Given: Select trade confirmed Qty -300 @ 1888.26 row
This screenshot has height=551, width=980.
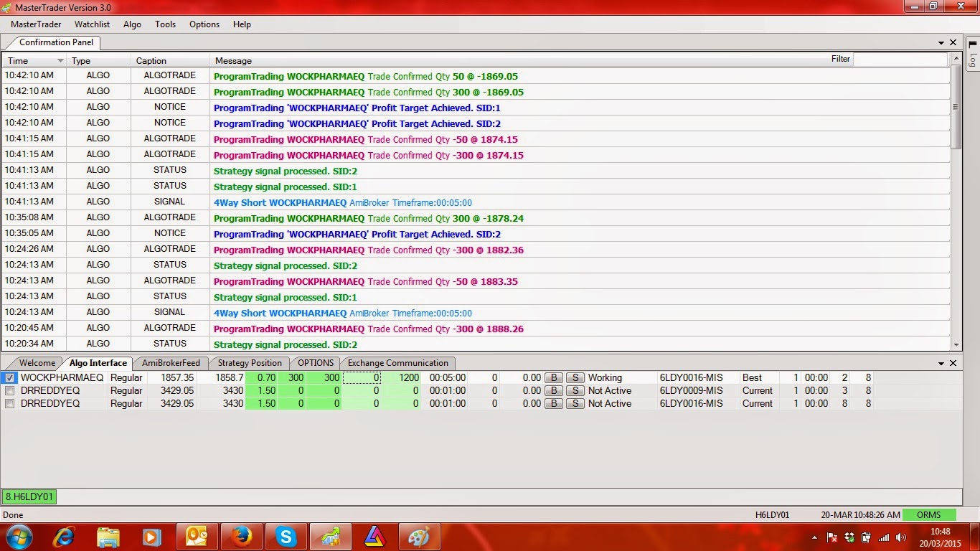Looking at the screenshot, I should pyautogui.click(x=476, y=328).
